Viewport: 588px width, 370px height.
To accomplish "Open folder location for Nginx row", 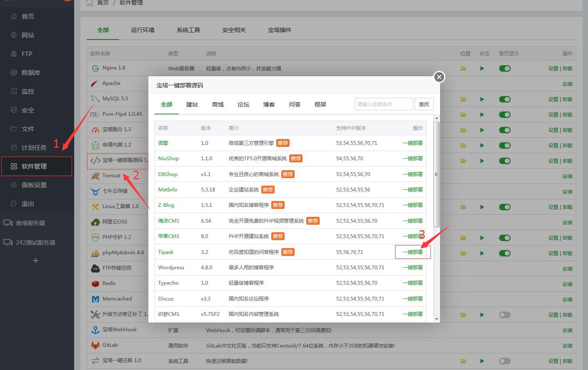I will [x=463, y=68].
